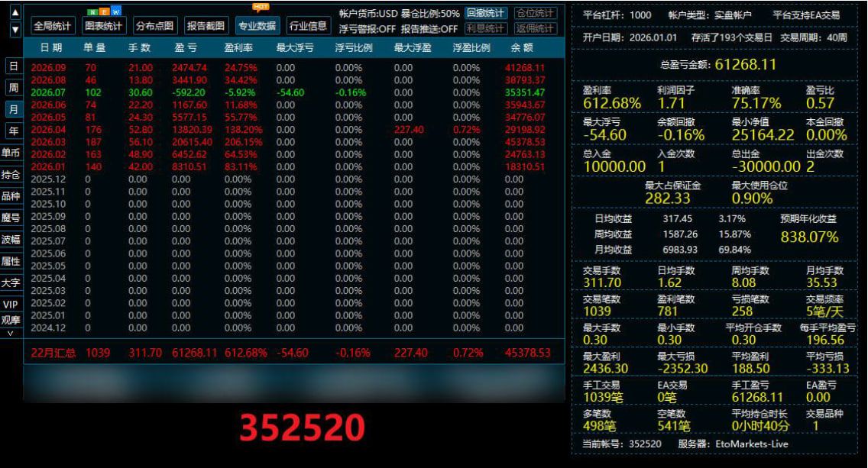Open the 品种 sidebar item
This screenshot has height=468, width=868.
point(11,196)
